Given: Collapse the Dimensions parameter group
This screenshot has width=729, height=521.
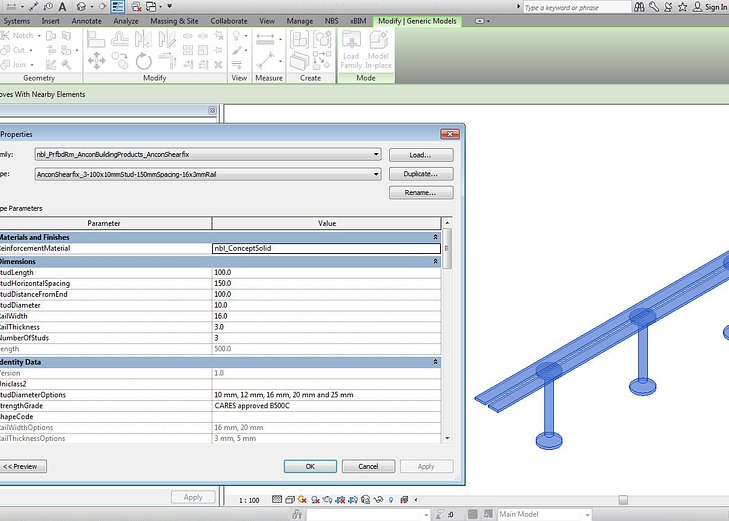Looking at the screenshot, I should (x=436, y=260).
